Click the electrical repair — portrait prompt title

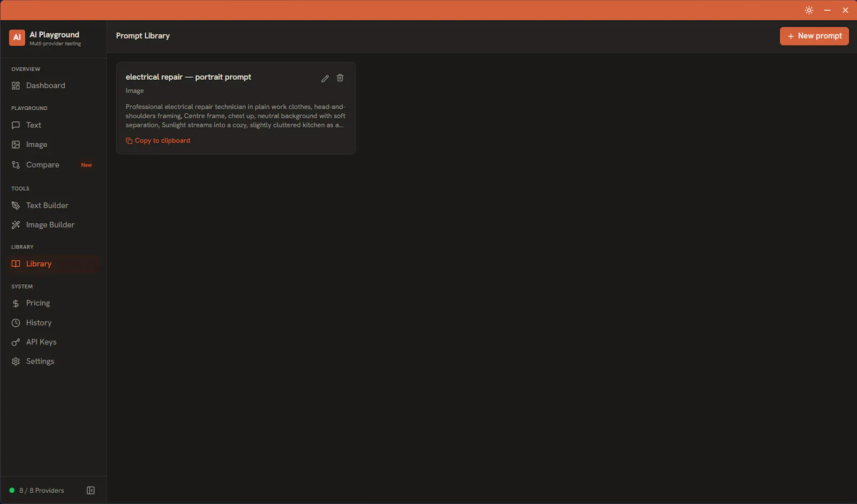click(x=189, y=77)
